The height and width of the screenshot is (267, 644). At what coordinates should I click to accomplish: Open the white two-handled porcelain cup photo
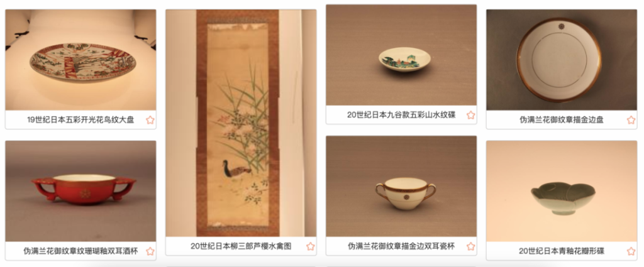coord(401,186)
